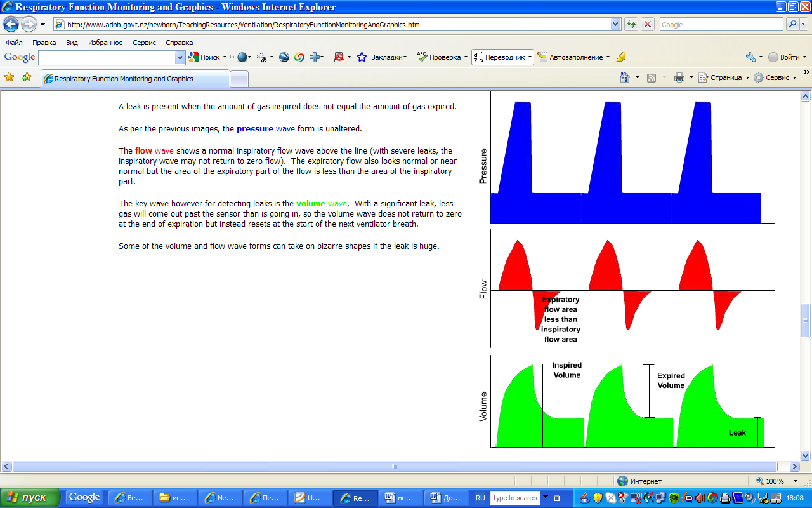Click the horizontal scrollbar thumb
The image size is (812, 508).
point(394,466)
